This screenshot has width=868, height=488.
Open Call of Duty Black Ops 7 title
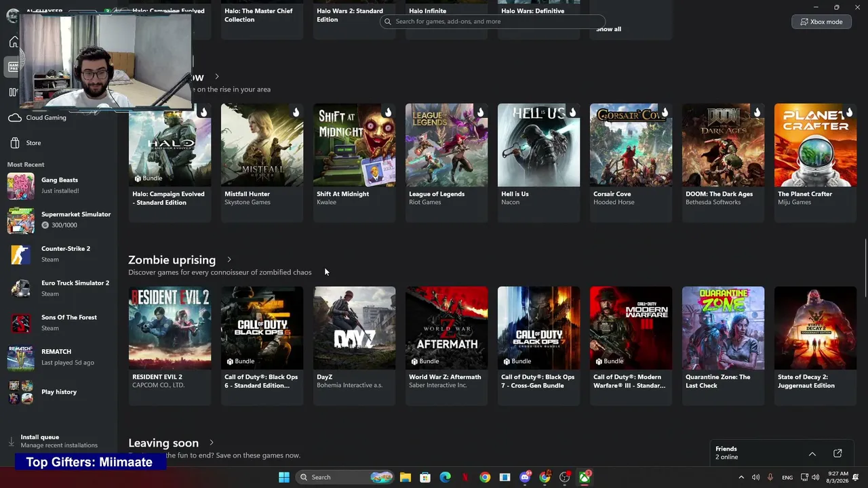(x=538, y=381)
